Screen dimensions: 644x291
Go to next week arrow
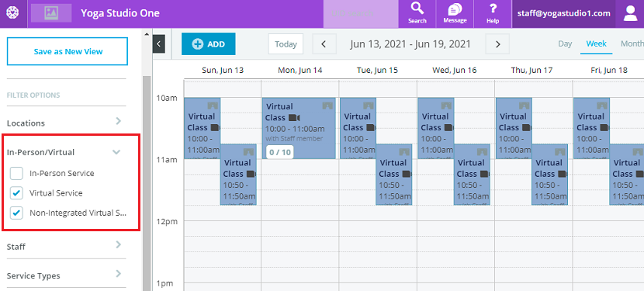(497, 44)
